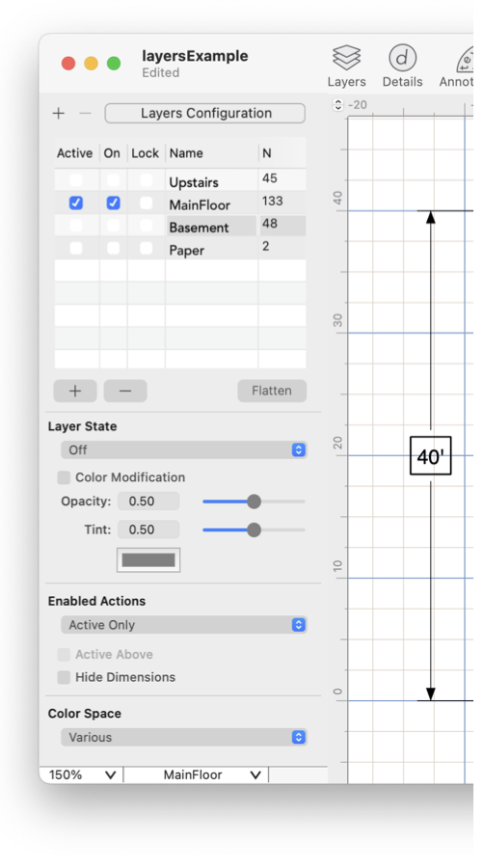Viewport: 482px width, 868px height.
Task: Click the Lock column header
Action: coord(145,153)
